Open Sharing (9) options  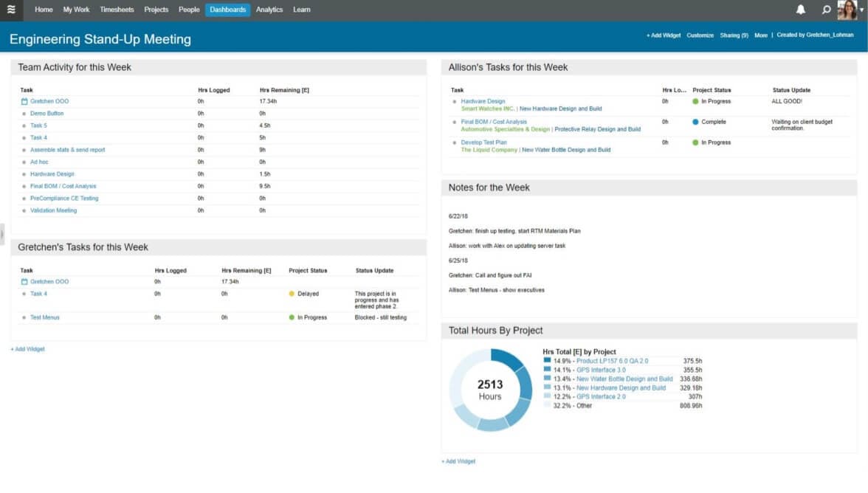(734, 35)
